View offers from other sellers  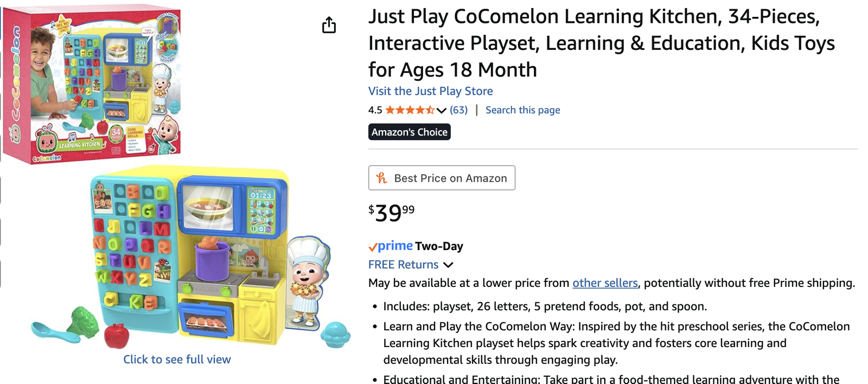tap(605, 283)
